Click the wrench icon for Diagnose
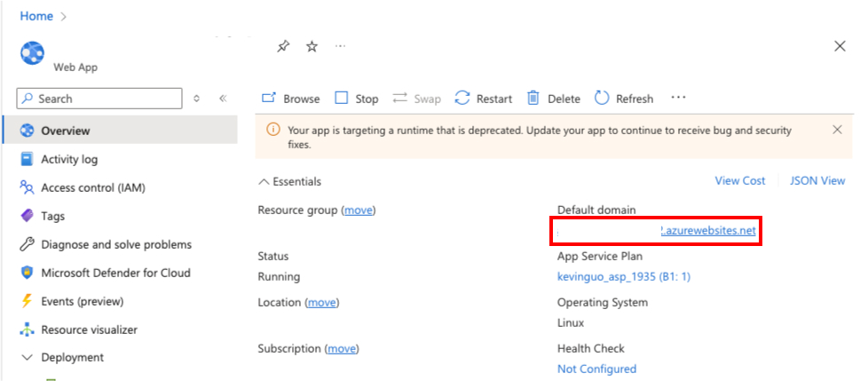Screen dimensions: 868x381 click(27, 244)
